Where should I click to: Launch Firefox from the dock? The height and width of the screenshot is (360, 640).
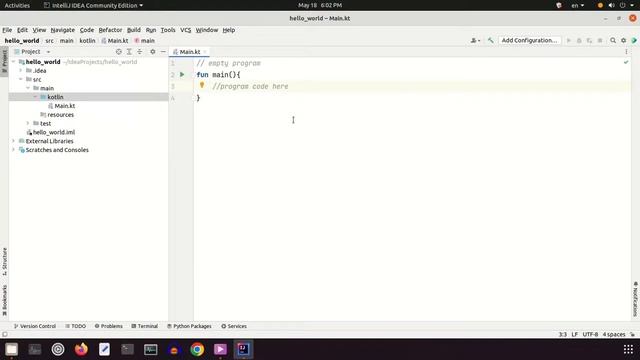tap(81, 349)
